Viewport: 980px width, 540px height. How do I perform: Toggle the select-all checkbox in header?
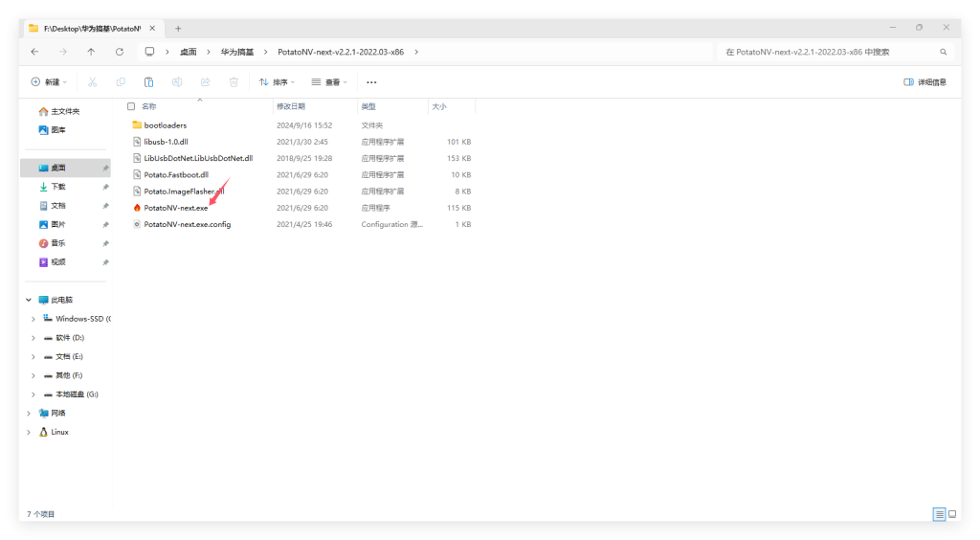(x=130, y=106)
